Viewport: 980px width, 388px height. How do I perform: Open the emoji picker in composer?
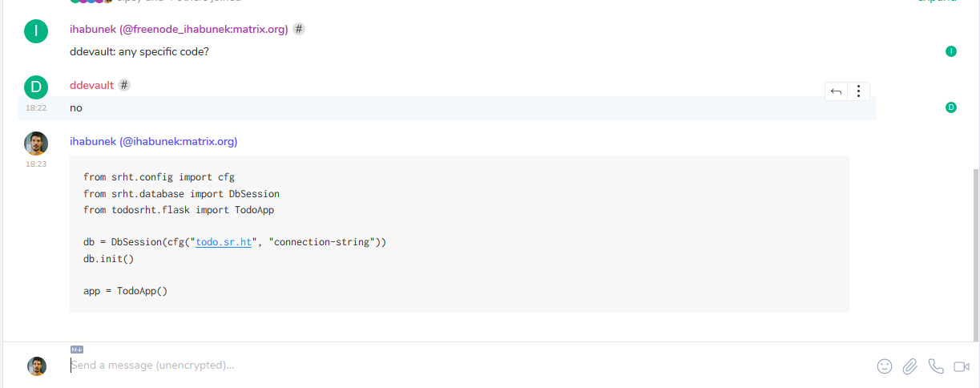tap(885, 366)
